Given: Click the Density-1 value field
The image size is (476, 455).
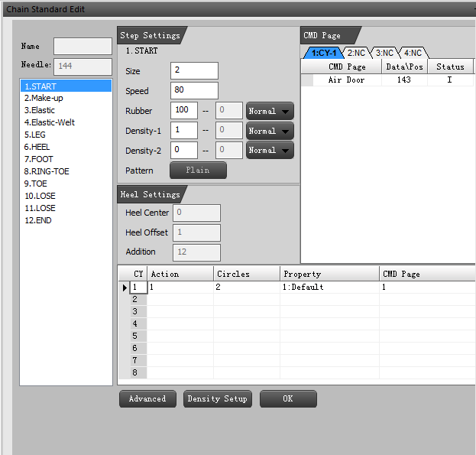Looking at the screenshot, I should tap(184, 130).
